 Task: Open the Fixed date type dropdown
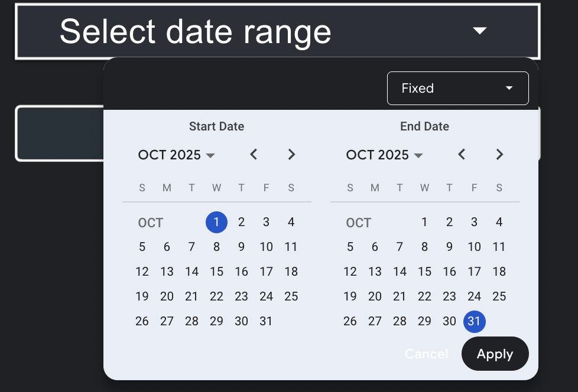coord(458,88)
